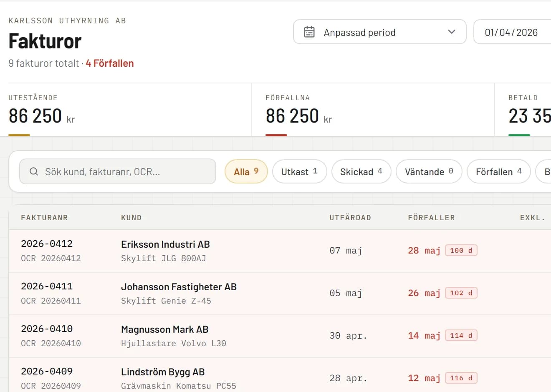
Task: Click the 4 Förfallen link in header
Action: tap(110, 63)
